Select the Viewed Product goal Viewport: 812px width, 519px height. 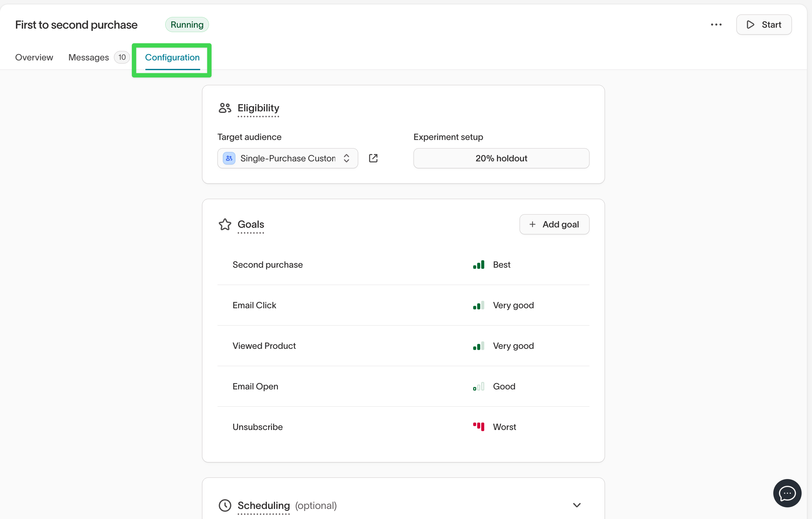tap(403, 346)
